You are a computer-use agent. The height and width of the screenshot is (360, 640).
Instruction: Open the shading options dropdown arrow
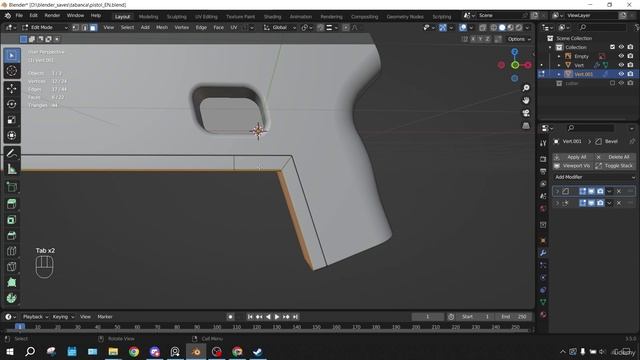click(x=527, y=27)
